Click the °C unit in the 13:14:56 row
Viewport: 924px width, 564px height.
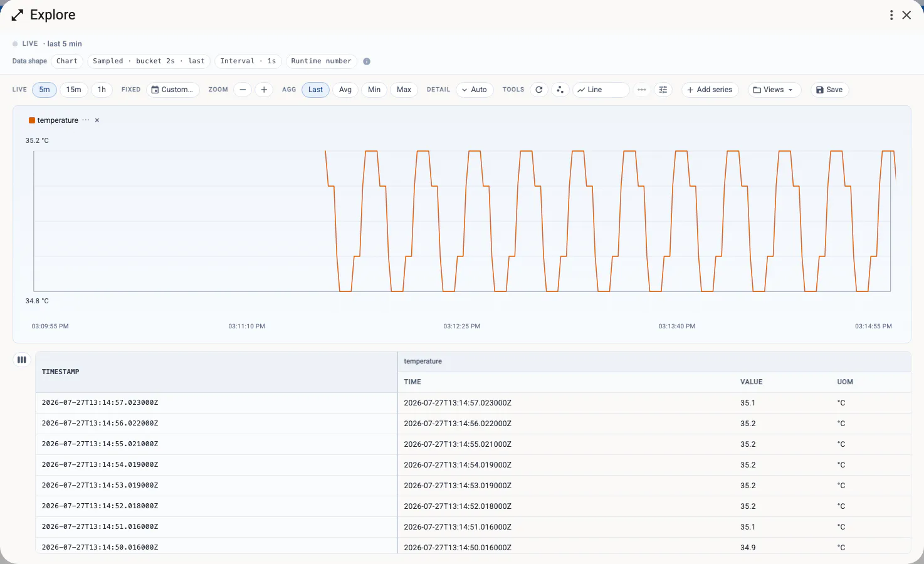click(841, 424)
